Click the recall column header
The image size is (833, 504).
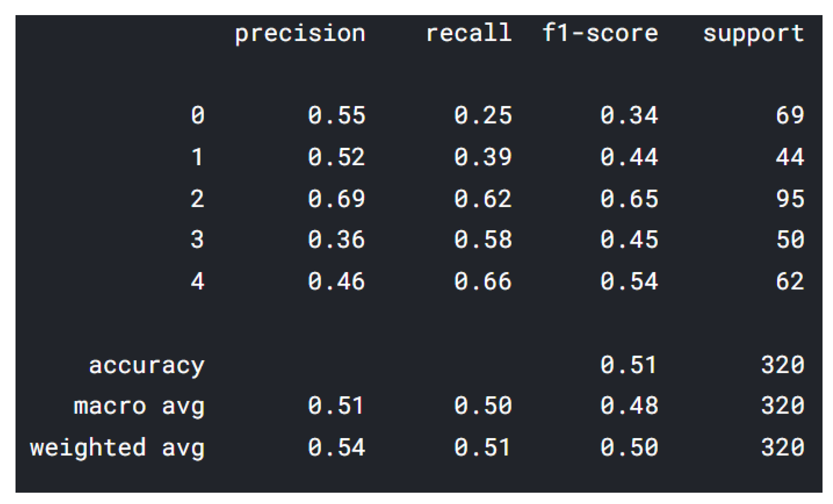click(469, 33)
